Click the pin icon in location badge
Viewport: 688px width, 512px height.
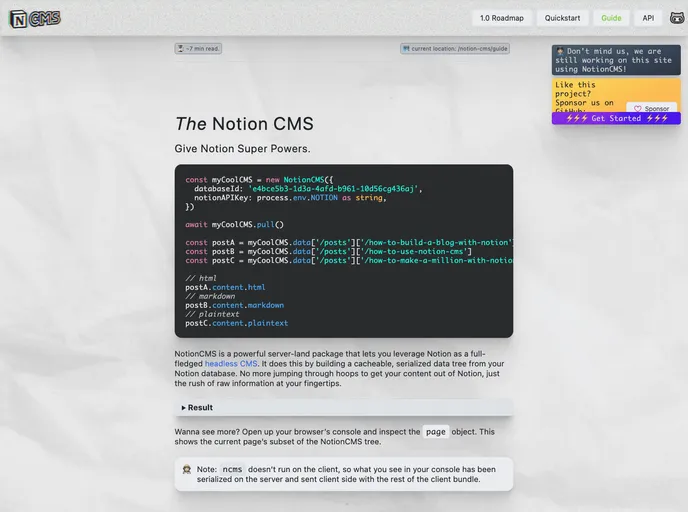tap(406, 49)
